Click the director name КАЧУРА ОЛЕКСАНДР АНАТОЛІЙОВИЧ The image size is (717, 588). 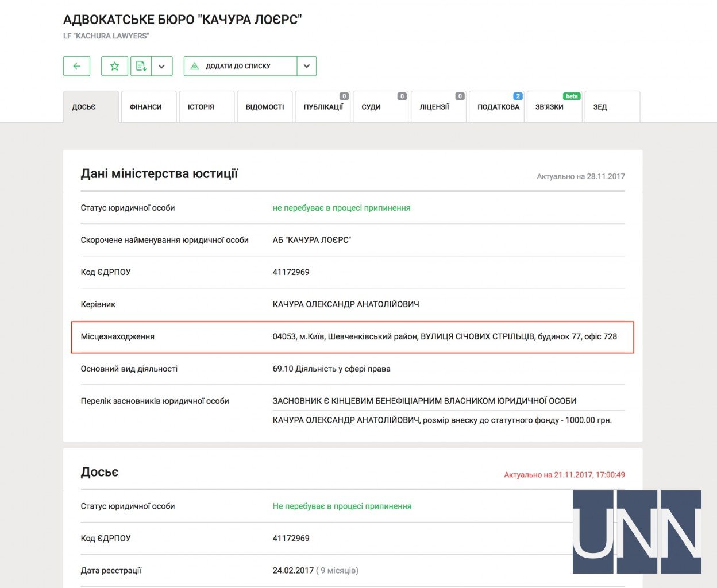tap(346, 304)
